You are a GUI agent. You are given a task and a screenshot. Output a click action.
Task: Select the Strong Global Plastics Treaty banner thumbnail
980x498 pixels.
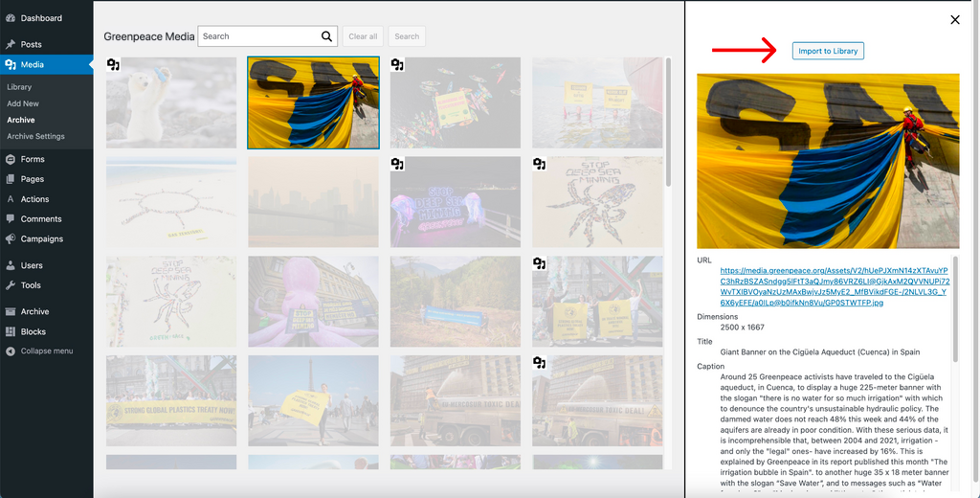point(171,401)
